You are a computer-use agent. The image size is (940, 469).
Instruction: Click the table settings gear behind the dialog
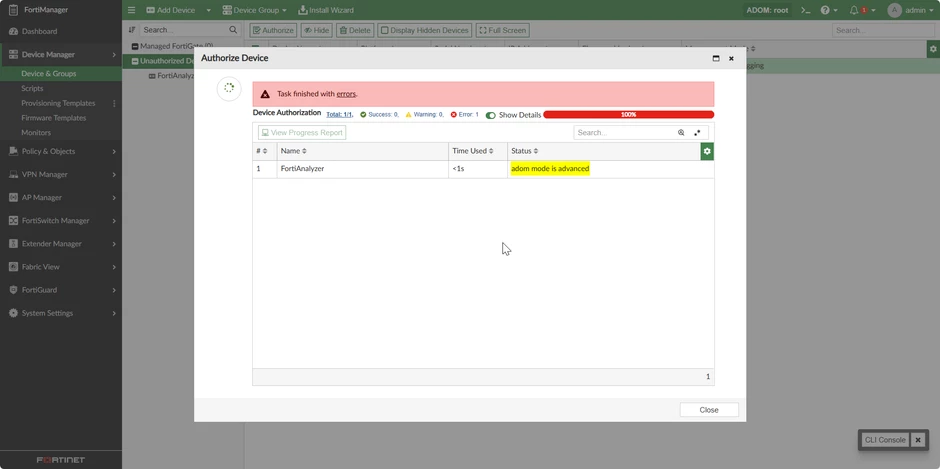[933, 49]
